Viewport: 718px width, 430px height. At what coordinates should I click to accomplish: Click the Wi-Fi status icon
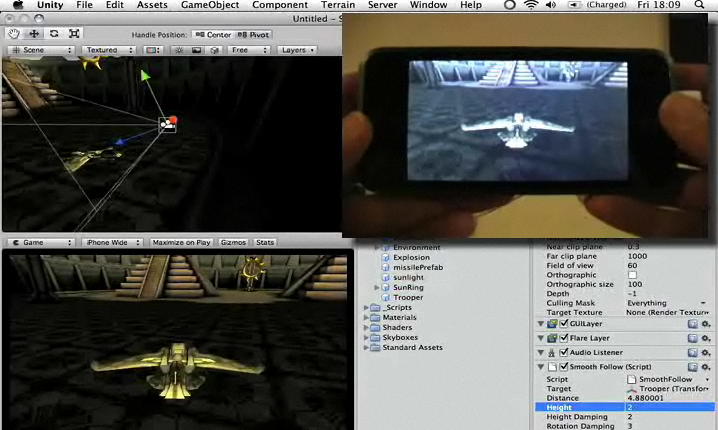[531, 5]
